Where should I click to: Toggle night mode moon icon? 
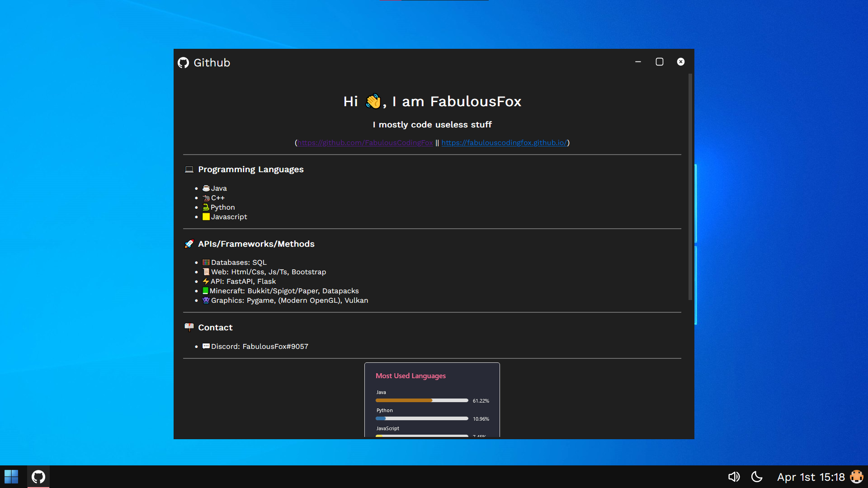point(757,477)
